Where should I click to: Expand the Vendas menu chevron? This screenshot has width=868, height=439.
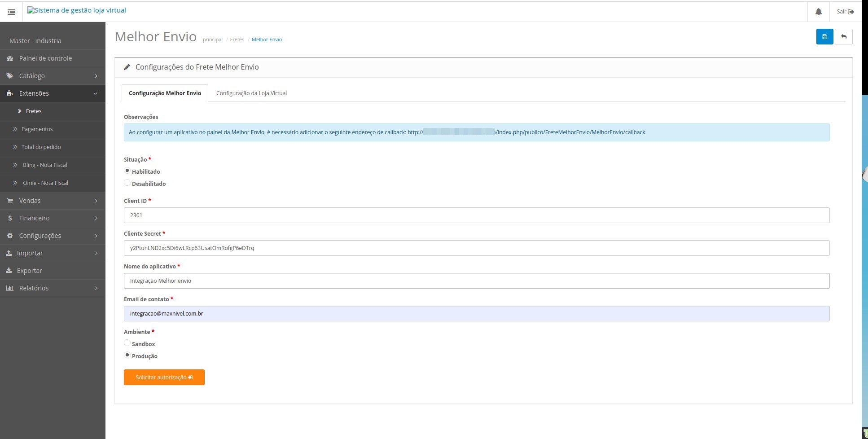(96, 201)
